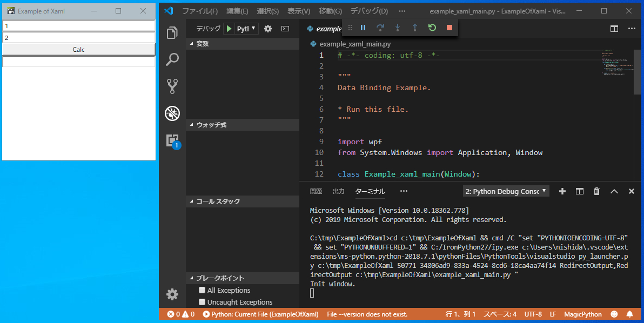Image resolution: width=644 pixels, height=323 pixels.
Task: Click the Step Over debug button
Action: tap(380, 28)
